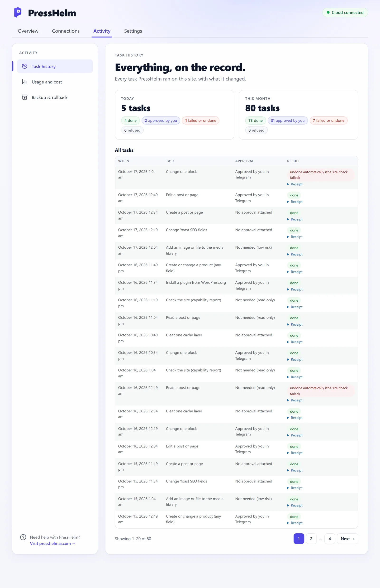This screenshot has height=588, width=380.
Task: Visit presshelmai.com help link
Action: (x=52, y=543)
